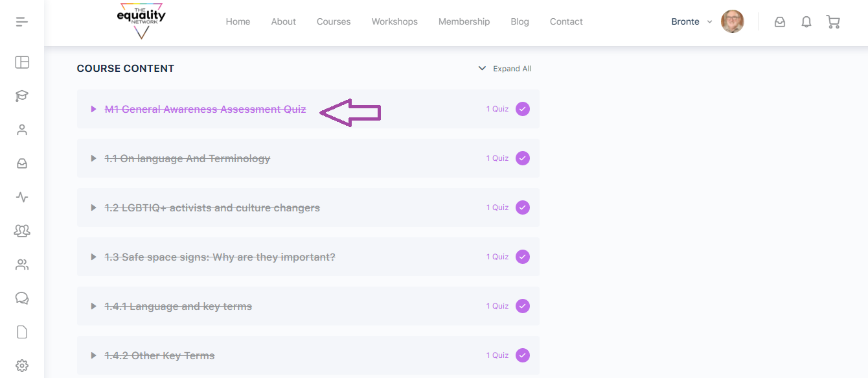Expand the 1.3 Safe space signs section arrow
Viewport: 868px width, 378px height.
(x=94, y=257)
